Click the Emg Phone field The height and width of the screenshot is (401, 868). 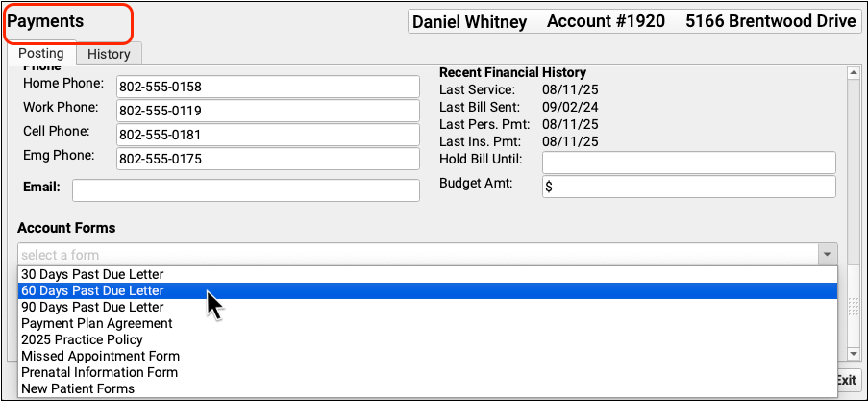[267, 159]
